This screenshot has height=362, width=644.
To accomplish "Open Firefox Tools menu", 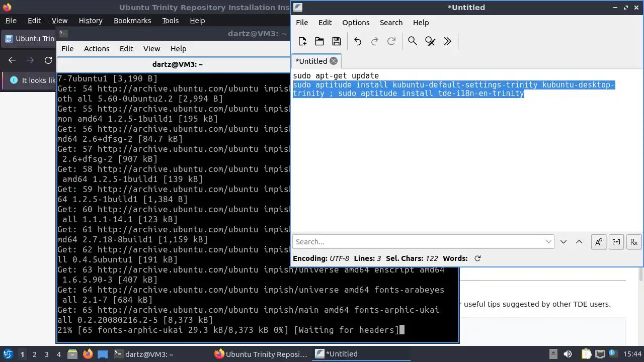I will [170, 21].
